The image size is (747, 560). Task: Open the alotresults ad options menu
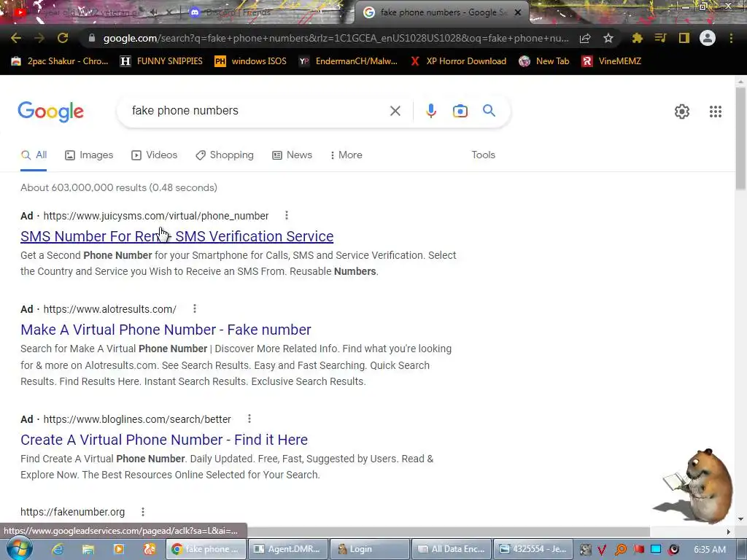point(194,308)
